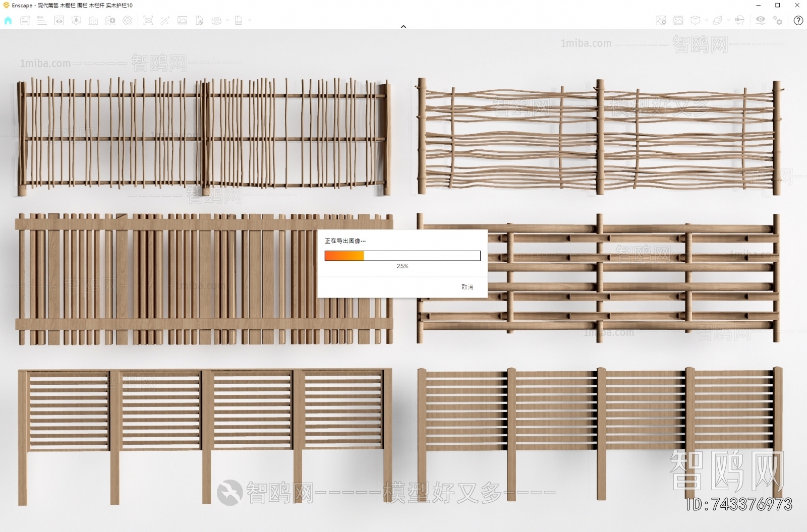Toggle the visual settings eye icon
This screenshot has height=532, width=807.
[x=760, y=20]
